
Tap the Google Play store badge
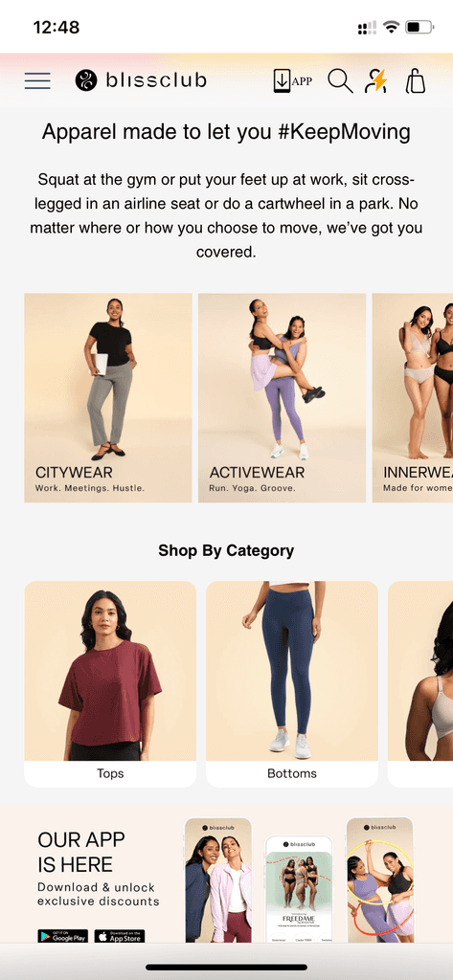pos(62,936)
